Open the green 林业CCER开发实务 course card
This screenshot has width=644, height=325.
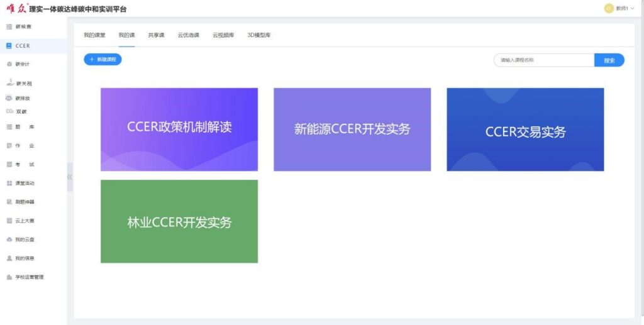(x=179, y=221)
